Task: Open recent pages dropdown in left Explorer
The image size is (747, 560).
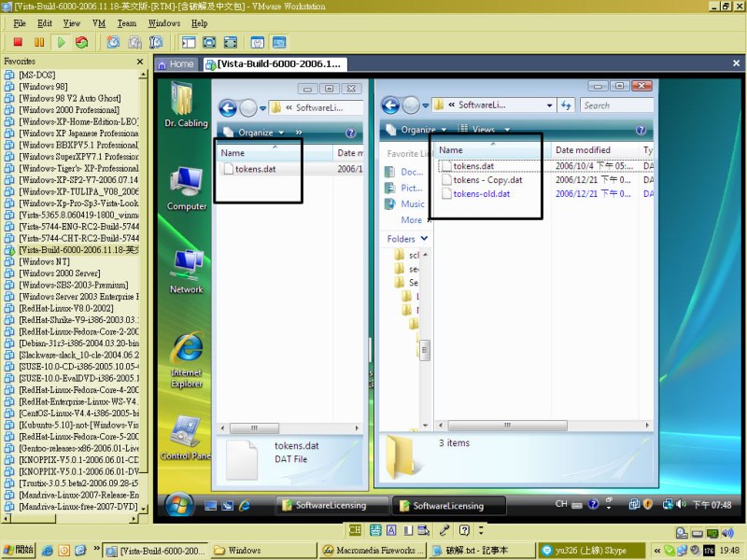Action: [x=262, y=109]
